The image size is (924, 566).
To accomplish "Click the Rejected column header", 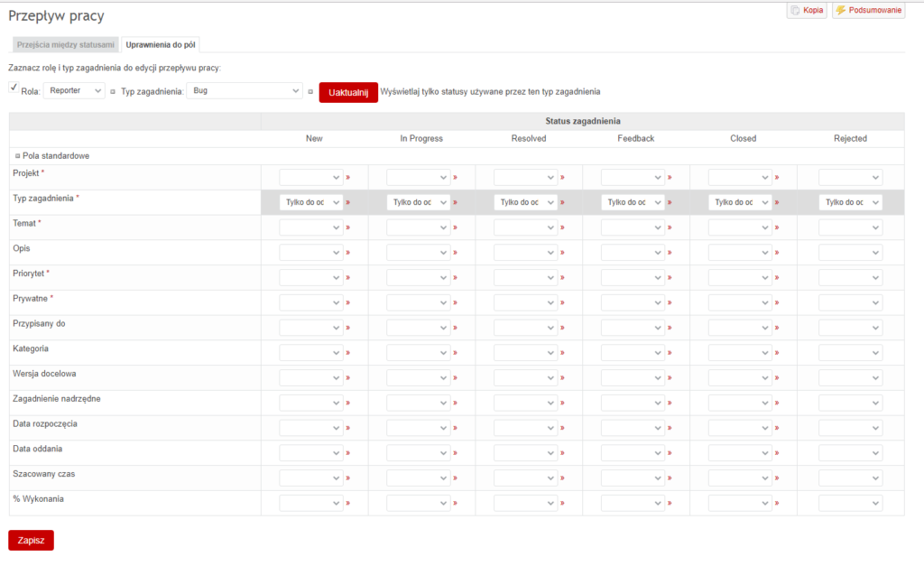I will pyautogui.click(x=850, y=138).
